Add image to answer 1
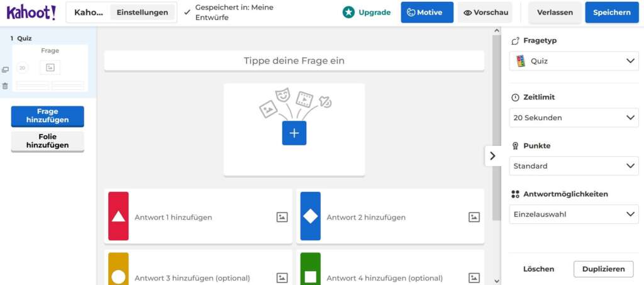Image resolution: width=644 pixels, height=285 pixels. (x=282, y=217)
